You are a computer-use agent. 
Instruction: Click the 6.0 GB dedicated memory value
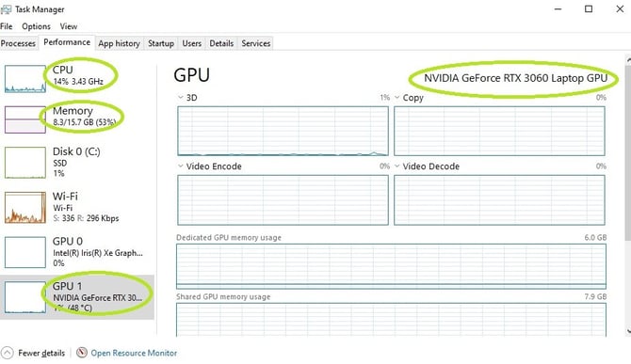[x=595, y=237]
